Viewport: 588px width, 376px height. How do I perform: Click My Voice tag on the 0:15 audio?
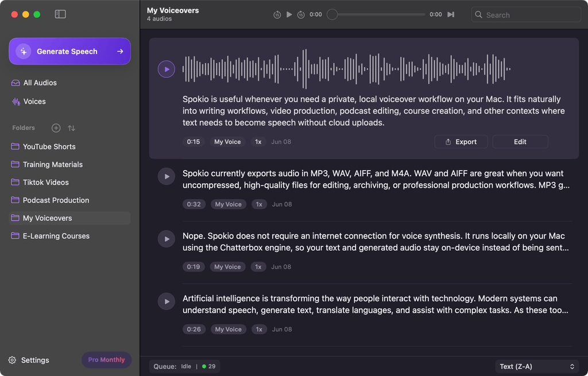[x=227, y=142]
